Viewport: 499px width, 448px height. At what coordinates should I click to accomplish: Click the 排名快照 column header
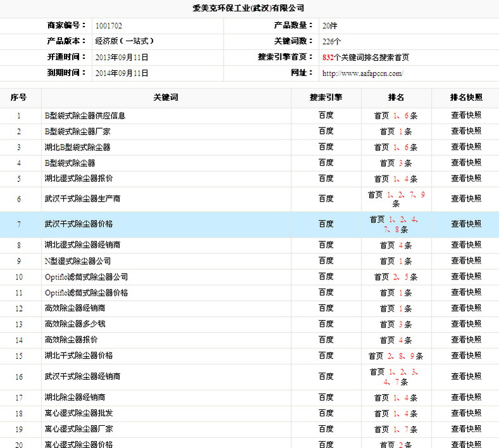pyautogui.click(x=466, y=98)
